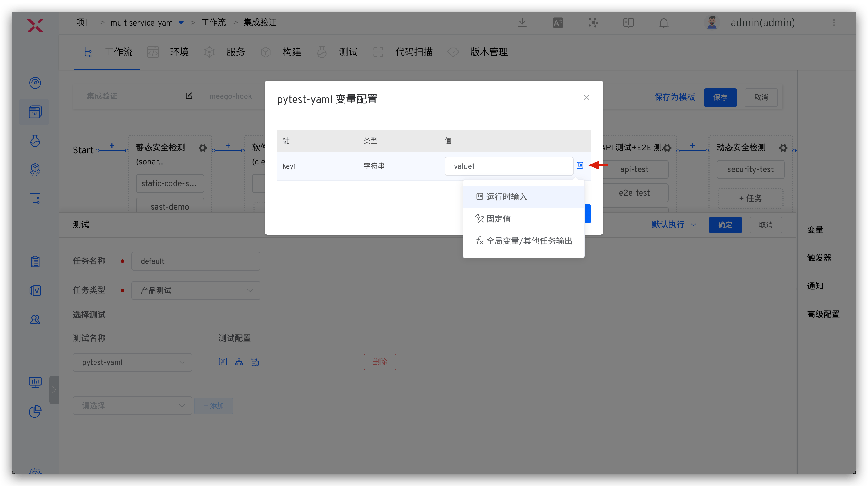Click the variable [X] icon beside pytest-yaml
868x486 pixels.
pyautogui.click(x=222, y=362)
